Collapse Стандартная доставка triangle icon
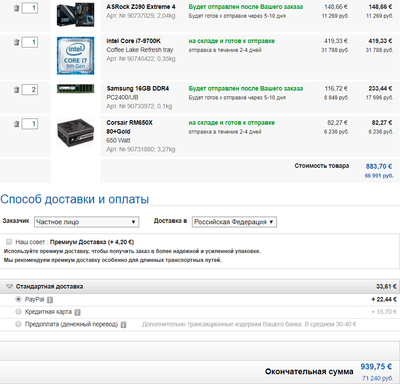This screenshot has height=384, width=400. click(9, 286)
